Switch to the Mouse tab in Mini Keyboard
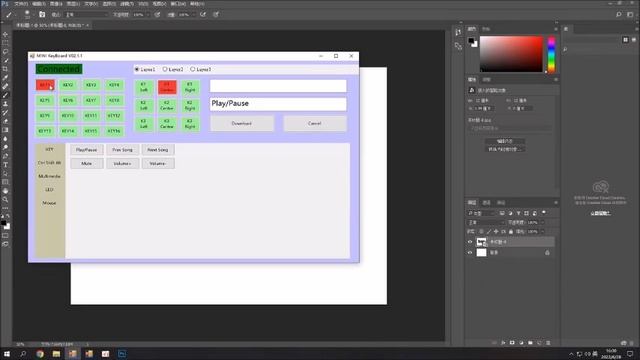Screen dimensions: 640x360 pos(49,203)
